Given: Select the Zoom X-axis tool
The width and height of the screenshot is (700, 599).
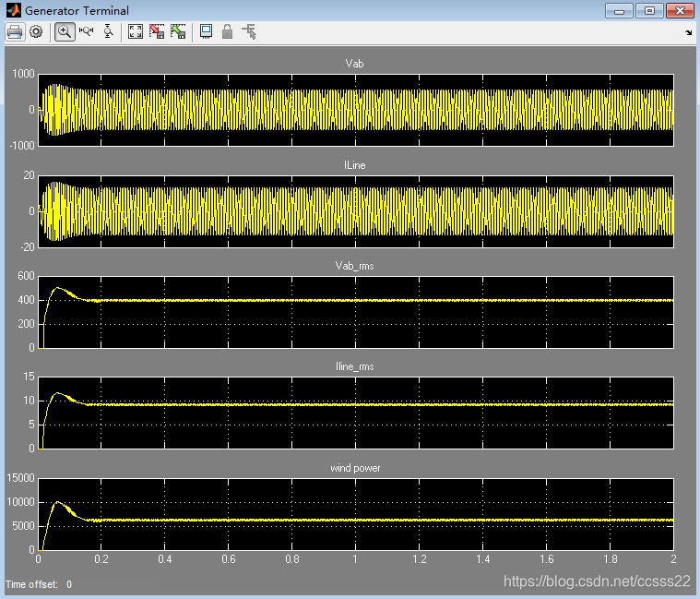Looking at the screenshot, I should (86, 31).
